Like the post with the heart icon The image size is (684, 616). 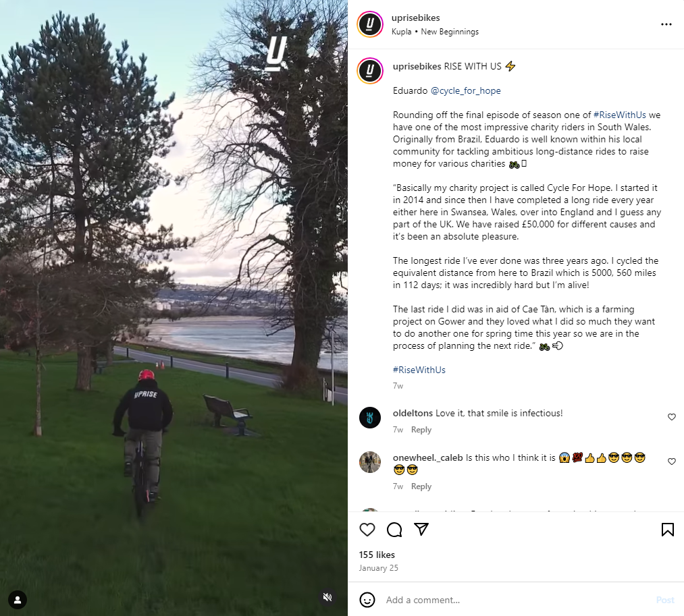(367, 529)
